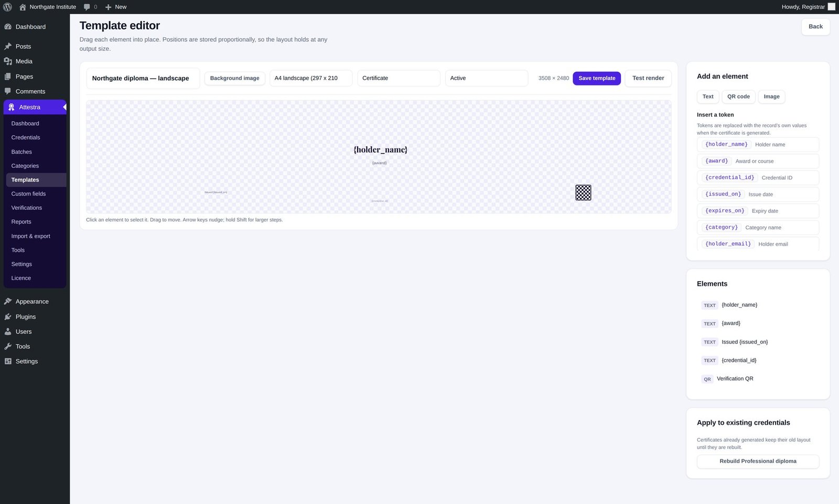This screenshot has width=839, height=504.
Task: Click the New link in admin bar
Action: click(x=121, y=7)
